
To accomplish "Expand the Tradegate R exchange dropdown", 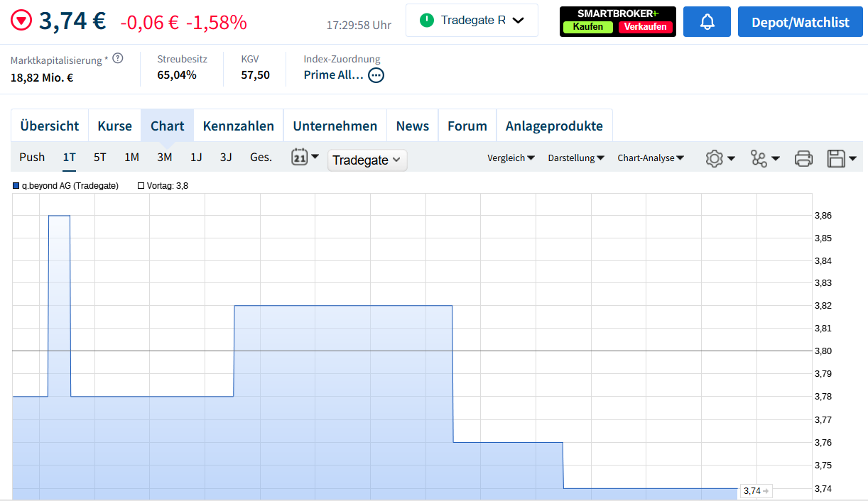I will 472,20.
